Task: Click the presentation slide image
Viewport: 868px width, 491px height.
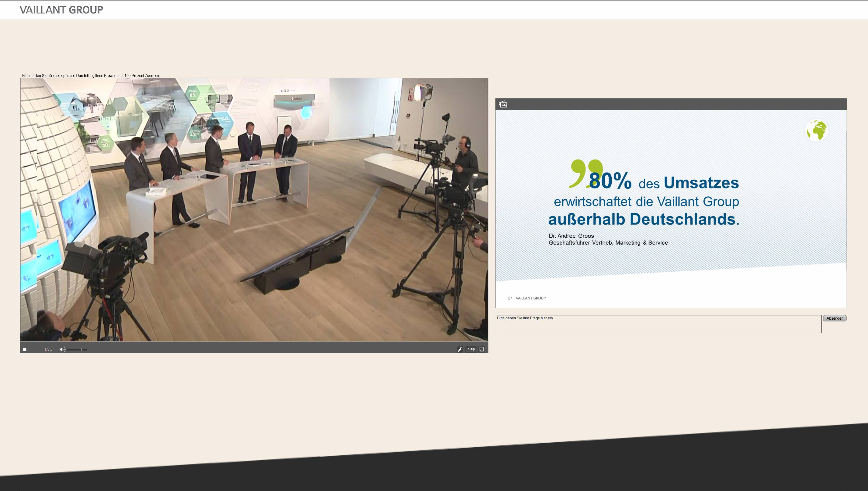Action: pyautogui.click(x=671, y=209)
